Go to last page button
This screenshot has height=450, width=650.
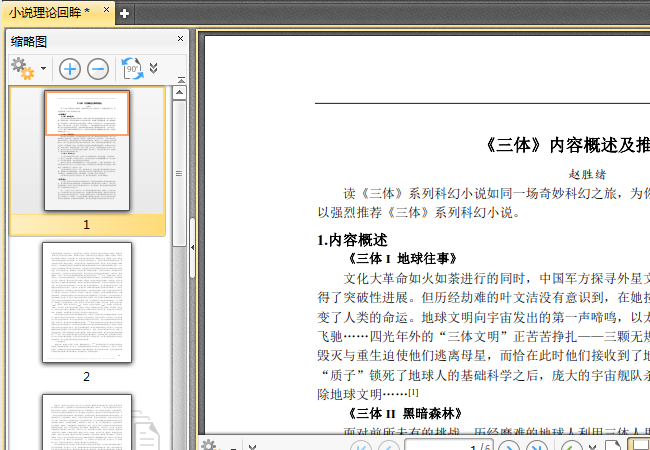click(x=537, y=446)
